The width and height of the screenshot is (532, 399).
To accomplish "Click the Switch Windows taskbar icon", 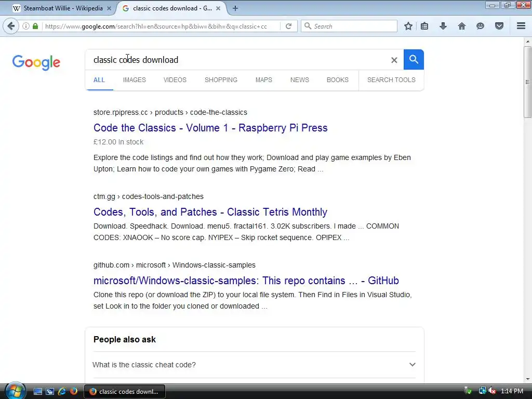I will [50, 392].
